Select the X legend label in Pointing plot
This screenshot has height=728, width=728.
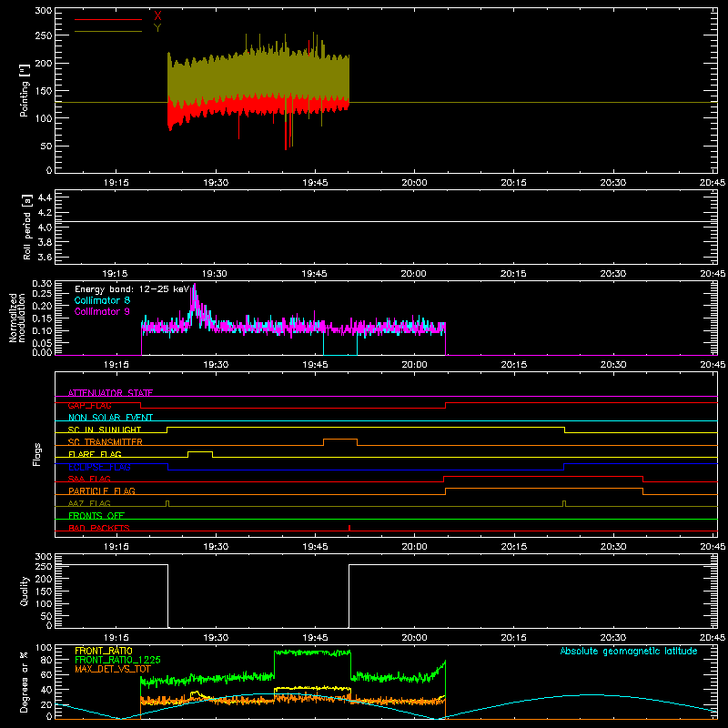[x=157, y=15]
